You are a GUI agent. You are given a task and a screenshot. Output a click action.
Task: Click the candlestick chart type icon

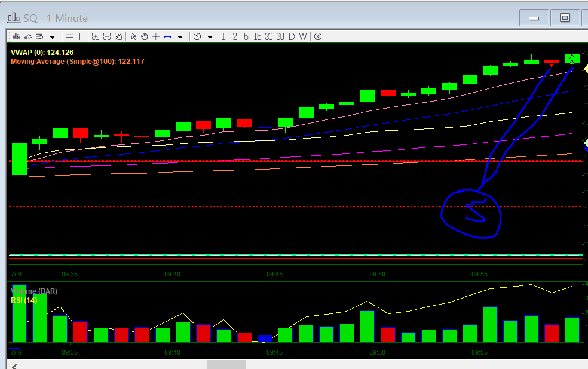16,36
